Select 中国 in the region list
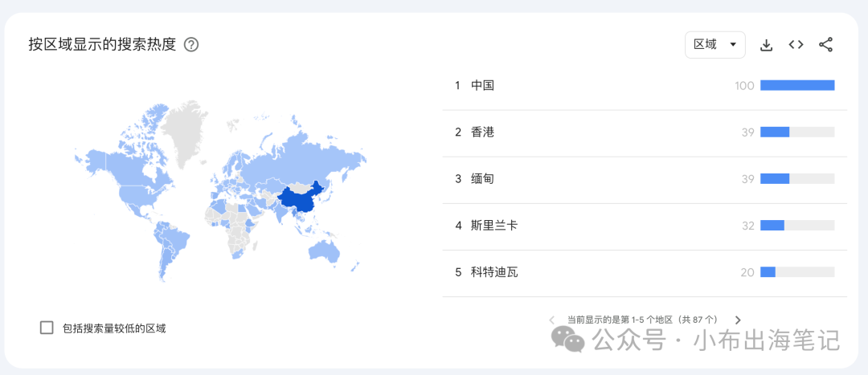This screenshot has width=868, height=375. coord(482,85)
